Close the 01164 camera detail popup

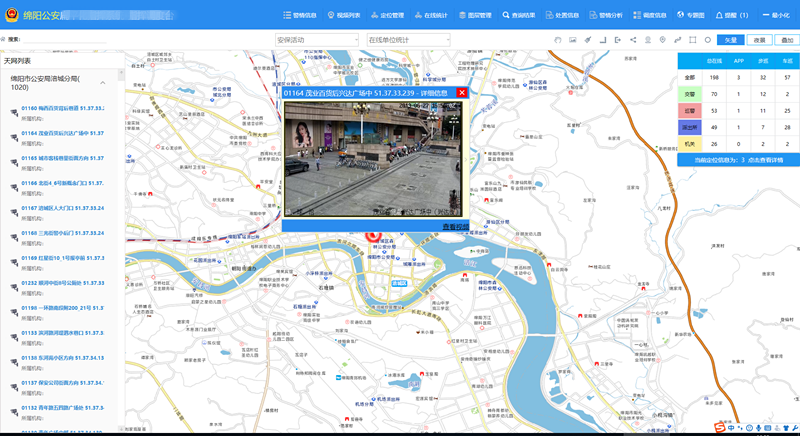click(x=461, y=93)
